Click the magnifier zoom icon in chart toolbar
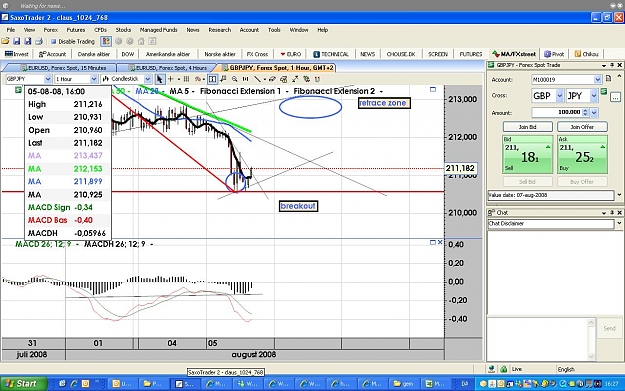 (x=235, y=79)
